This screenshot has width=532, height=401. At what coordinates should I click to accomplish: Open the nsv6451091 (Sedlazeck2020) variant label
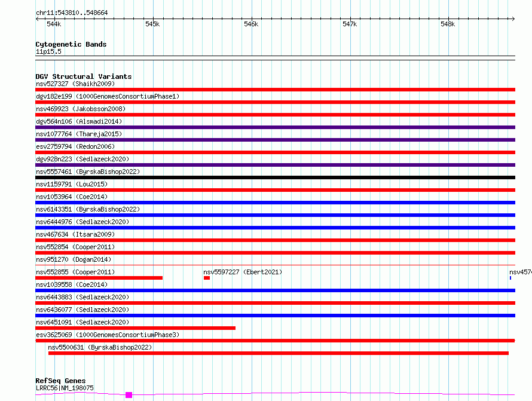pos(82,322)
